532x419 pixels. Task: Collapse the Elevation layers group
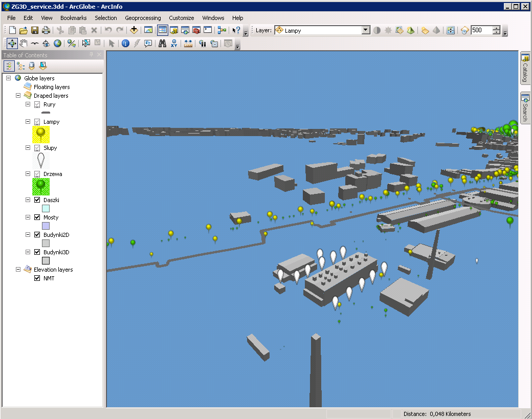click(18, 270)
